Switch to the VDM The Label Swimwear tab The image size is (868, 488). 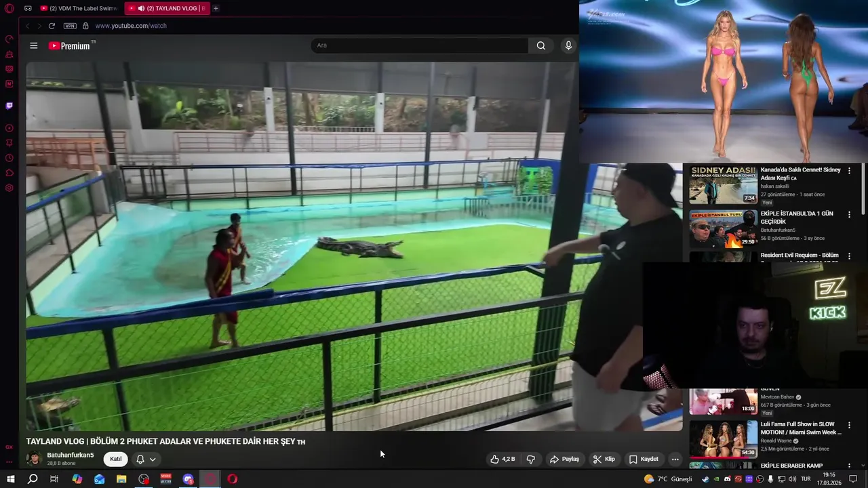[x=80, y=8]
